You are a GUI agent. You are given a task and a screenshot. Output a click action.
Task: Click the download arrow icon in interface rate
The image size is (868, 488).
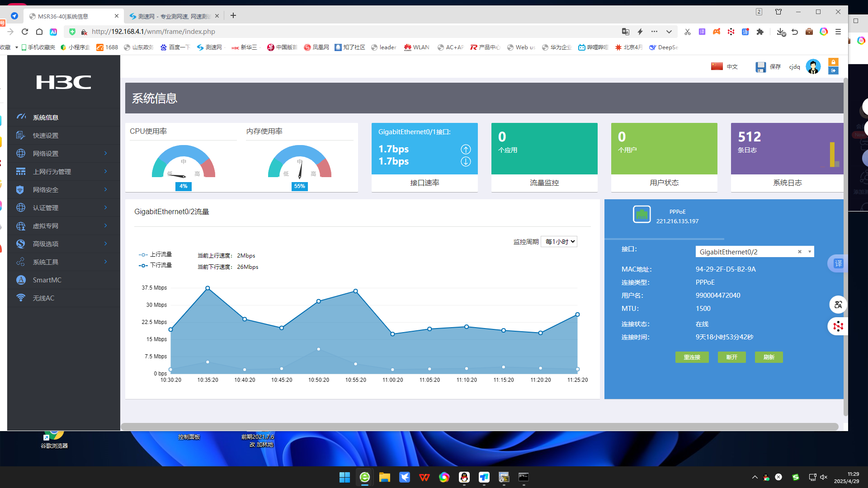coord(466,161)
